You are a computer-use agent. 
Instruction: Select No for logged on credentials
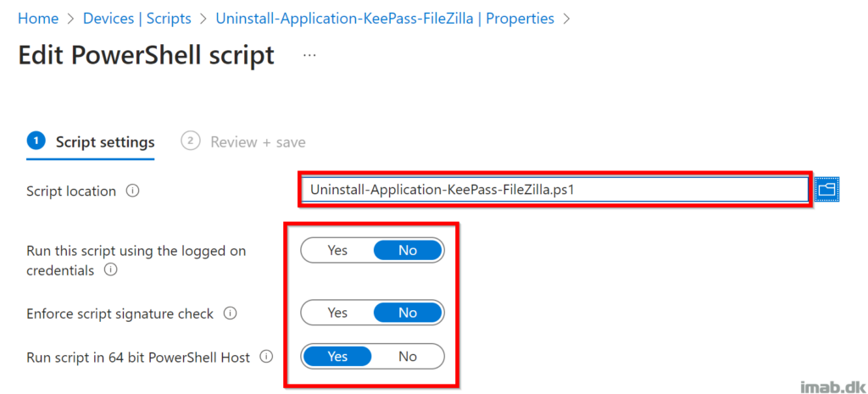[x=408, y=250]
